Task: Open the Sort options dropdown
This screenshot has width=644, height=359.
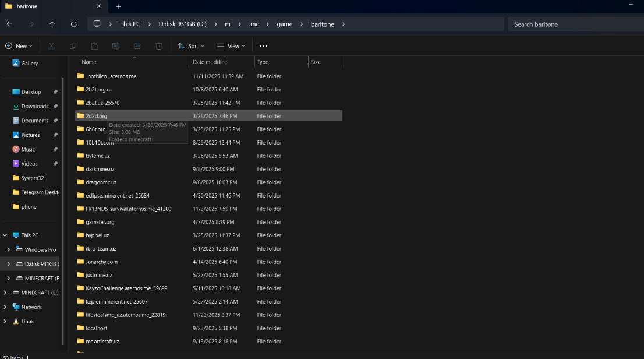Action: pos(188,46)
